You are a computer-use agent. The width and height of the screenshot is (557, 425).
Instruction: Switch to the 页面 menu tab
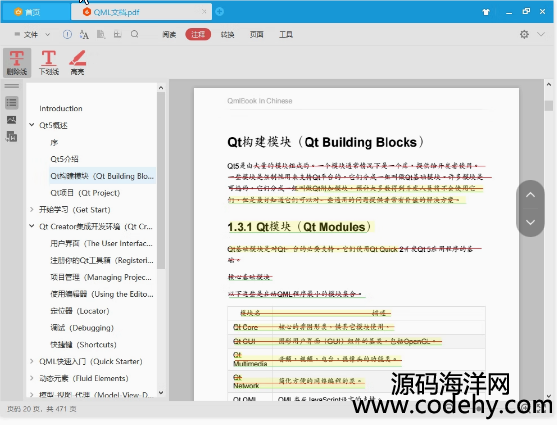coord(256,34)
